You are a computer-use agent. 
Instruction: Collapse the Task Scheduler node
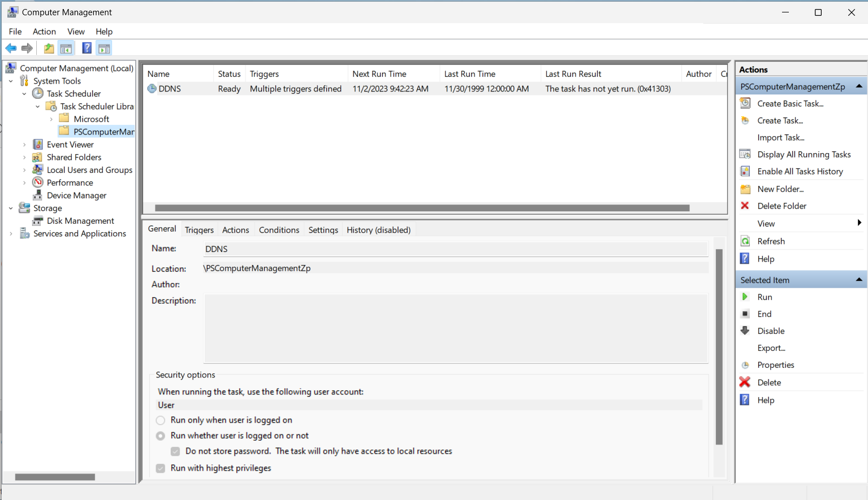pyautogui.click(x=24, y=94)
